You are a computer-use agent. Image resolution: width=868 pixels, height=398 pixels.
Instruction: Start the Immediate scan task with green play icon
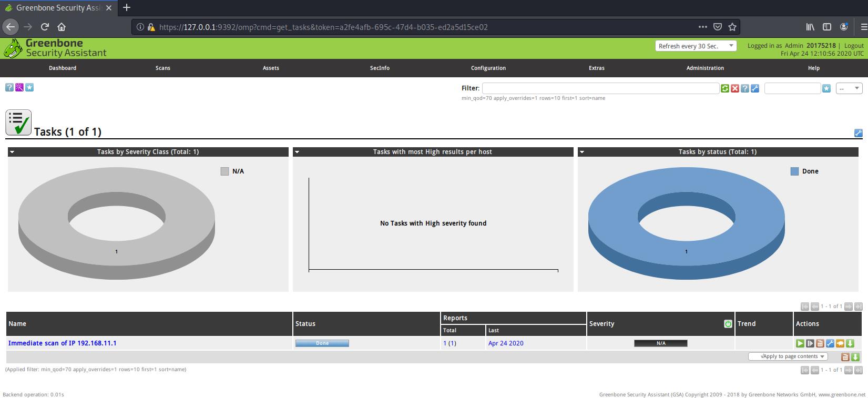pos(800,343)
